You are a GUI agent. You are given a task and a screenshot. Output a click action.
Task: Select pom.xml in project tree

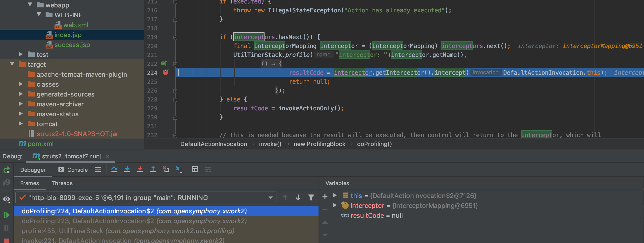point(72,144)
